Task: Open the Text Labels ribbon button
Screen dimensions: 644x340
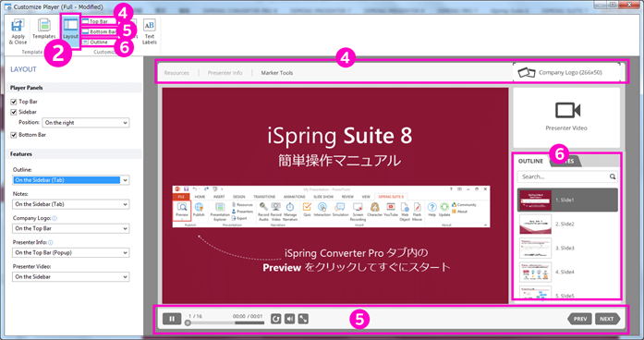Action: [150, 31]
